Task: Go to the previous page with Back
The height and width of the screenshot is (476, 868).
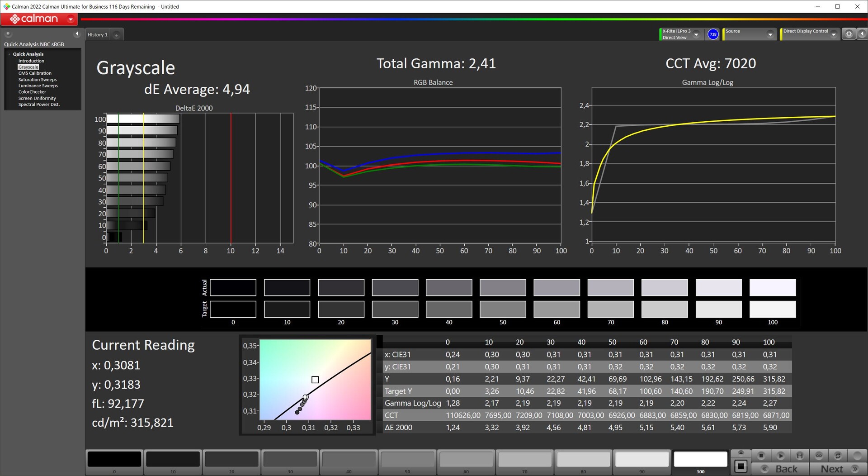Action: (x=781, y=469)
